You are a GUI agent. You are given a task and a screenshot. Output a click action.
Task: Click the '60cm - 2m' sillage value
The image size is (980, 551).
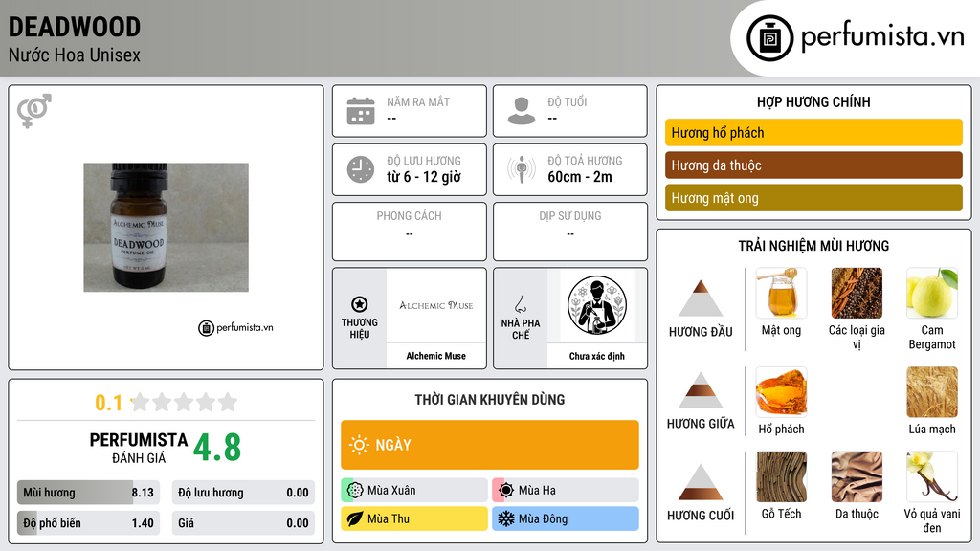(x=580, y=177)
